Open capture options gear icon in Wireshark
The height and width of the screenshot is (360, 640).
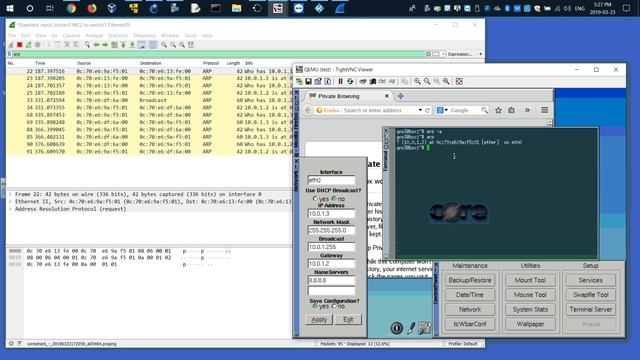pos(38,45)
